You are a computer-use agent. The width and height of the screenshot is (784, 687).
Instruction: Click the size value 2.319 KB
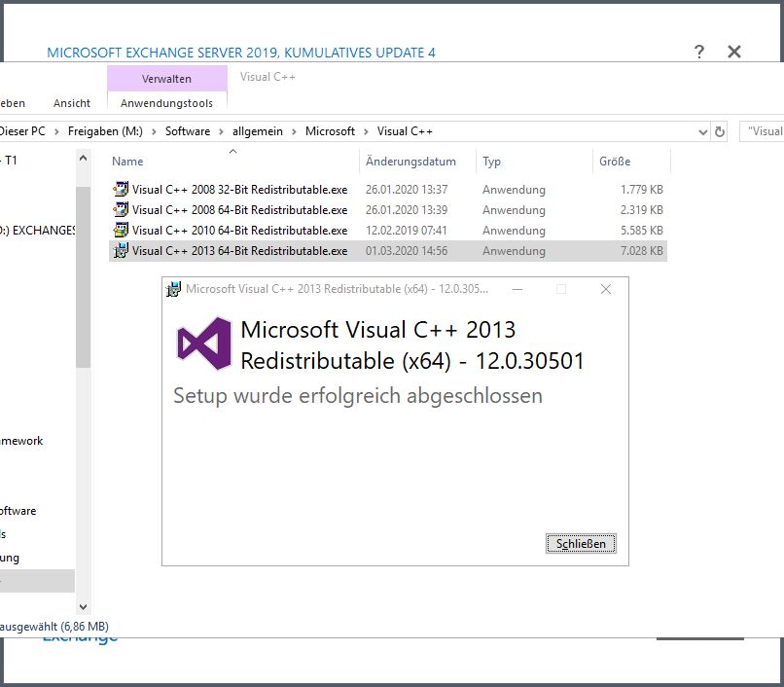(x=642, y=210)
